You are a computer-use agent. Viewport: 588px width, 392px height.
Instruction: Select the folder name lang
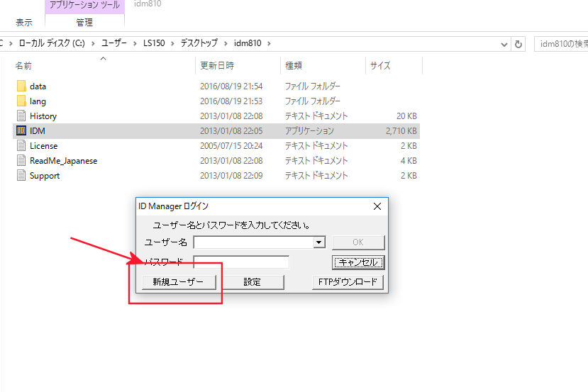pos(38,101)
